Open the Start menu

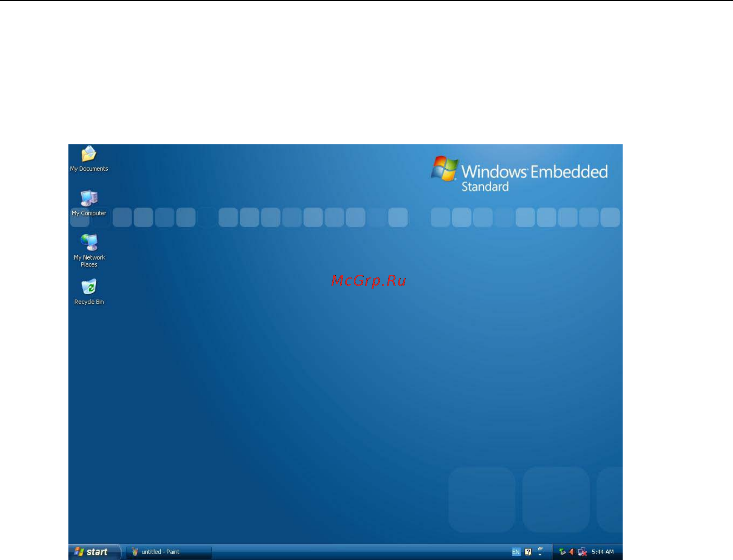pos(95,552)
